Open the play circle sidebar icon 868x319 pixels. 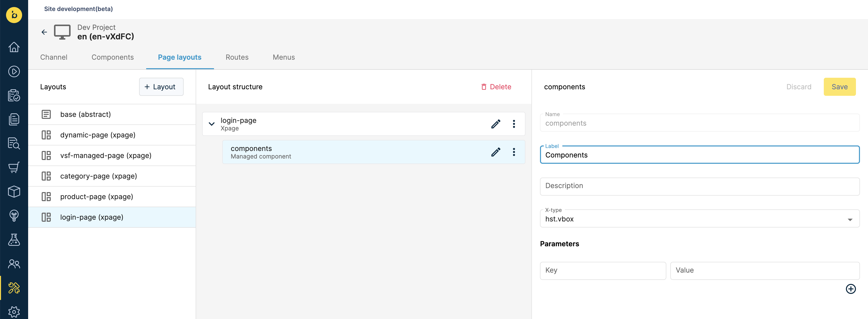pos(14,71)
